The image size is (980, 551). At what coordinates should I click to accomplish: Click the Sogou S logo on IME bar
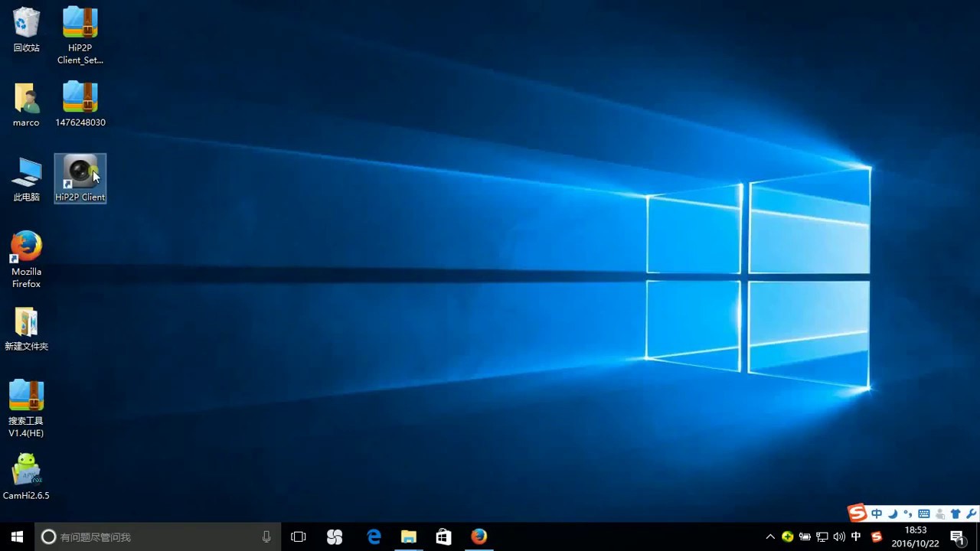click(x=857, y=513)
